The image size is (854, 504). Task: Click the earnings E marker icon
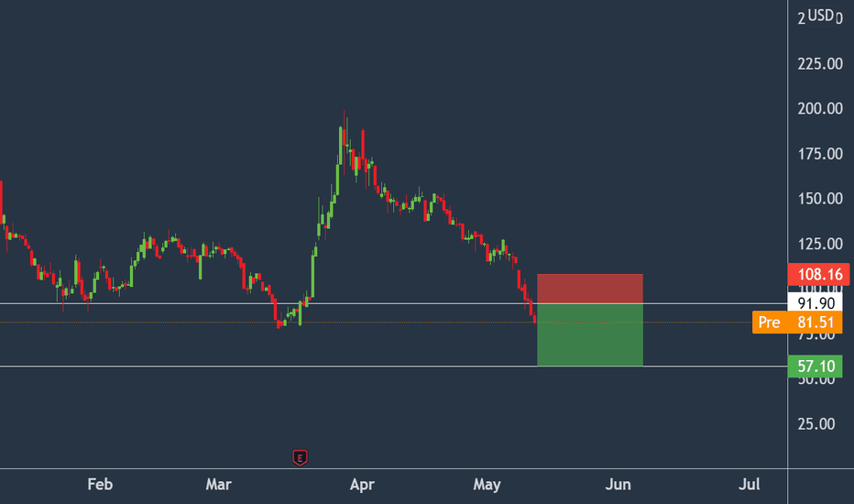pos(300,457)
